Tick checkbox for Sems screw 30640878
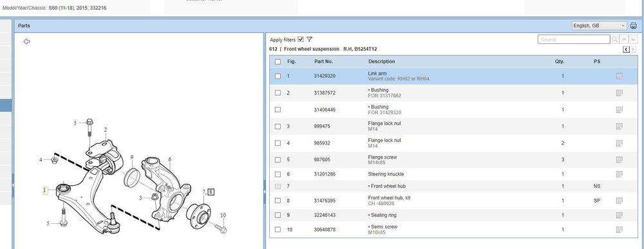The height and width of the screenshot is (249, 644). click(278, 230)
